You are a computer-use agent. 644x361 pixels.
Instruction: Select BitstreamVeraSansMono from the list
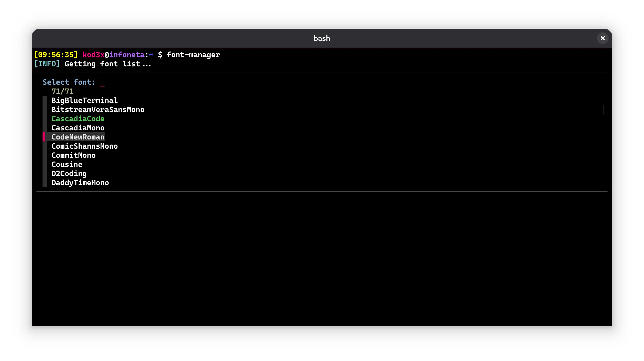(98, 109)
